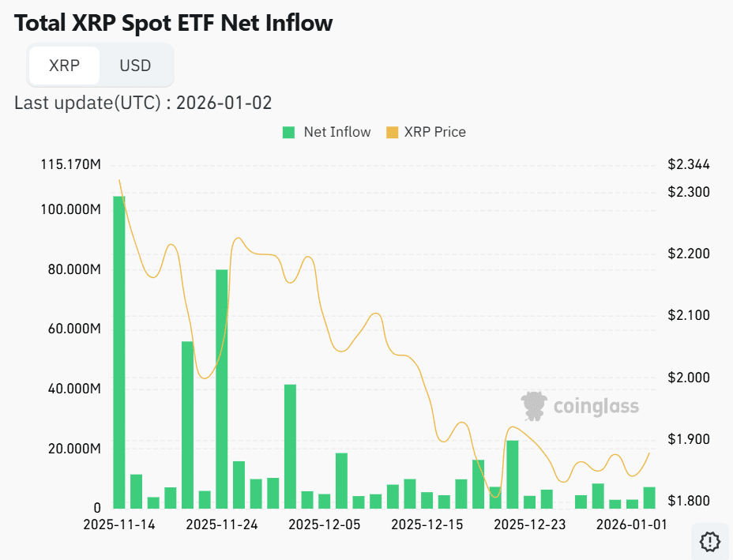This screenshot has height=560, width=733.
Task: Click the bear mascot in the watermark
Action: (x=536, y=405)
